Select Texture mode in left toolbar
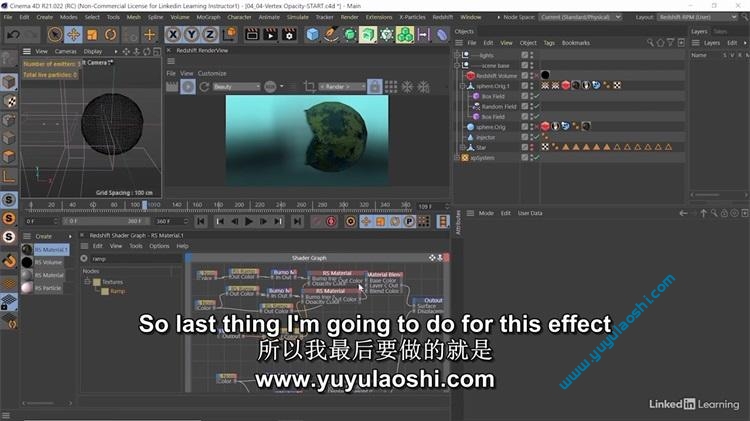 pyautogui.click(x=9, y=101)
